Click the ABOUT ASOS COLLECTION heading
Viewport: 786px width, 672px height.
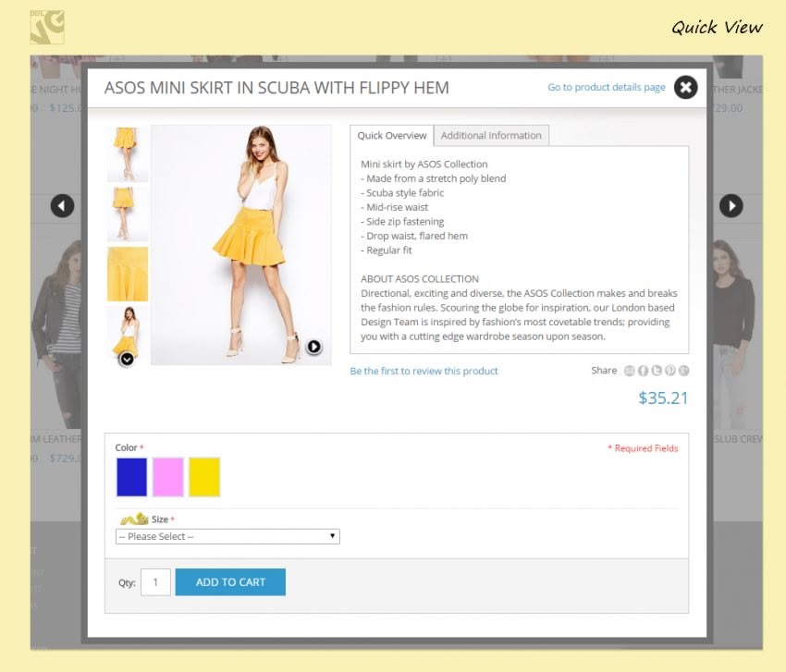(x=420, y=278)
